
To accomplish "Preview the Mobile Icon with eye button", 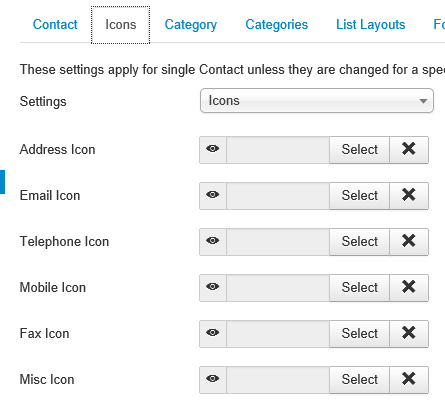I will pos(213,288).
